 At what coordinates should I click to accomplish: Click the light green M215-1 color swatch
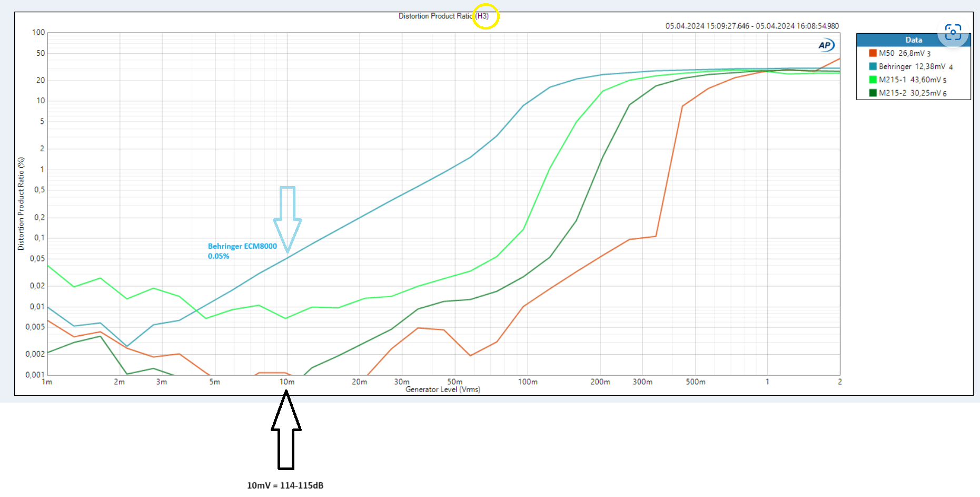point(873,80)
